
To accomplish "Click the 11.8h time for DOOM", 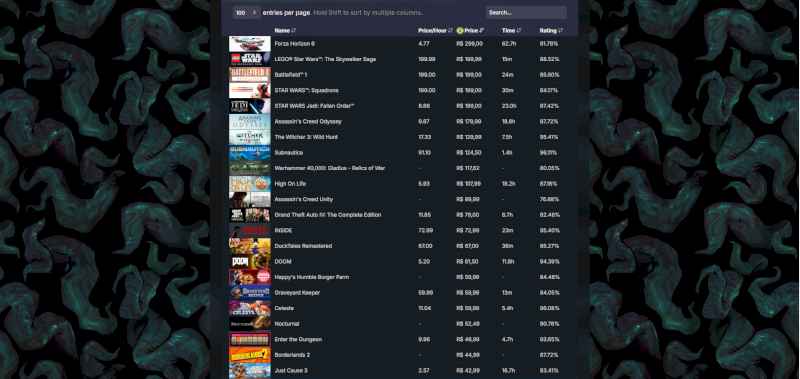I will [508, 262].
